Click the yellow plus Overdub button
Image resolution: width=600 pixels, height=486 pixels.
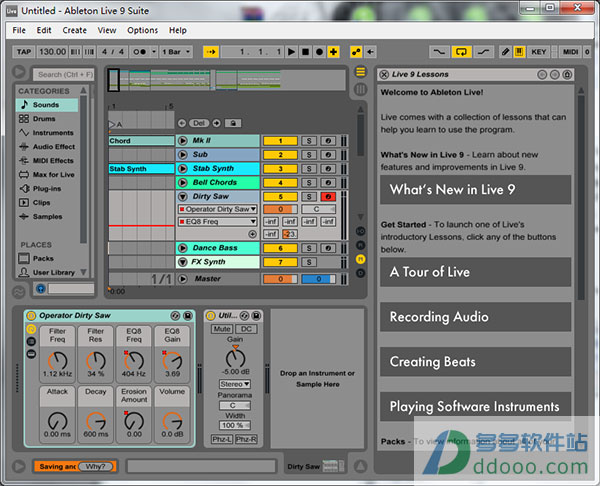(x=333, y=52)
